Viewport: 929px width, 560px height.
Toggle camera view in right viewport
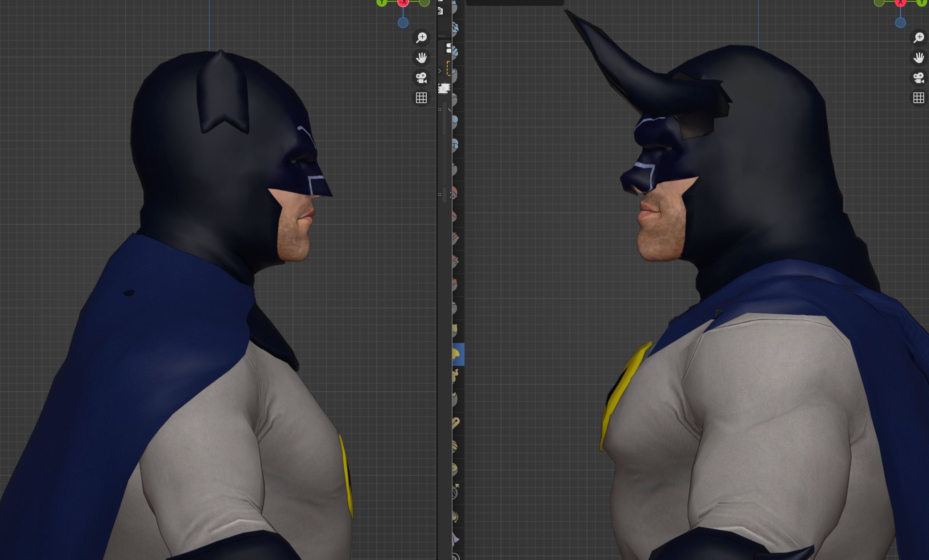coord(918,78)
